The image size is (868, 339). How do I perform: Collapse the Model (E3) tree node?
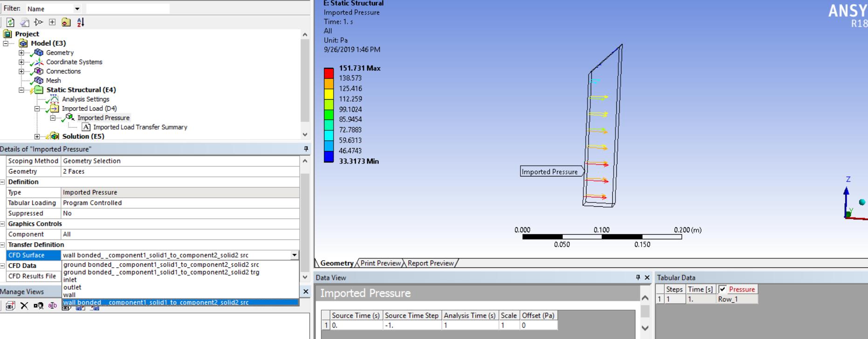point(6,43)
